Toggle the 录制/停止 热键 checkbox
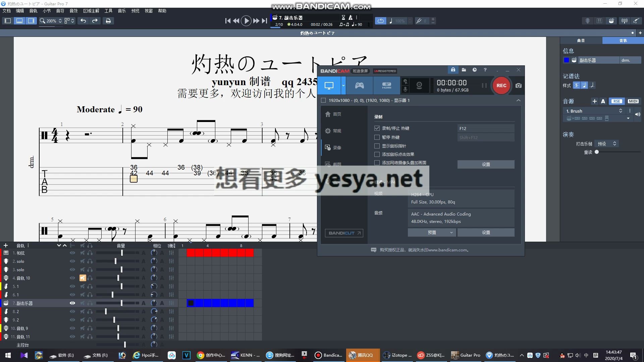Image resolution: width=644 pixels, height=362 pixels. (x=377, y=128)
